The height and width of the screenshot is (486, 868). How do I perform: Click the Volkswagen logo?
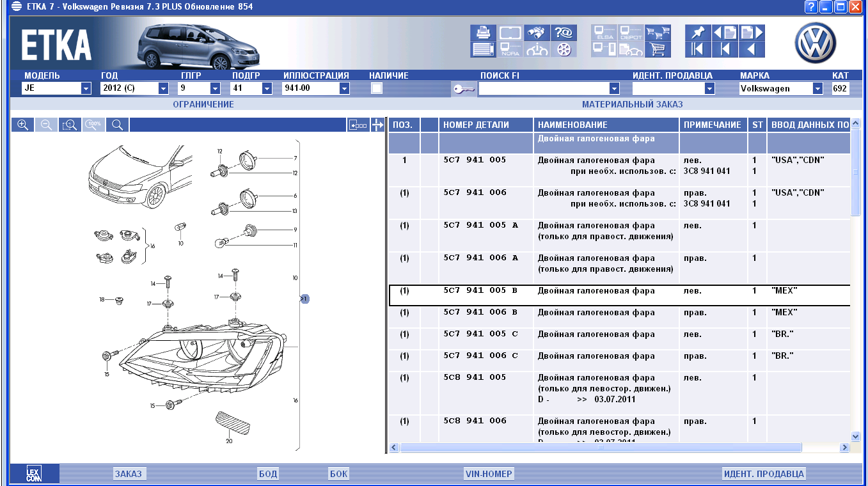(816, 42)
